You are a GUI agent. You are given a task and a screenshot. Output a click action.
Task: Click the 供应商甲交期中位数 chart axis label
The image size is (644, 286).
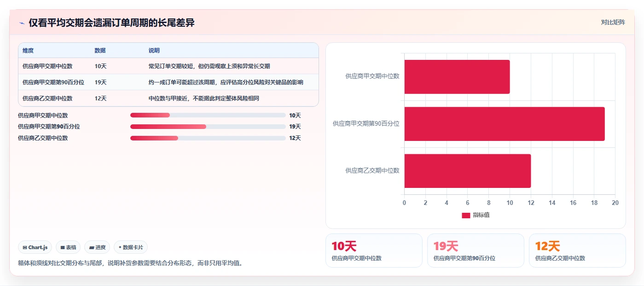372,76
